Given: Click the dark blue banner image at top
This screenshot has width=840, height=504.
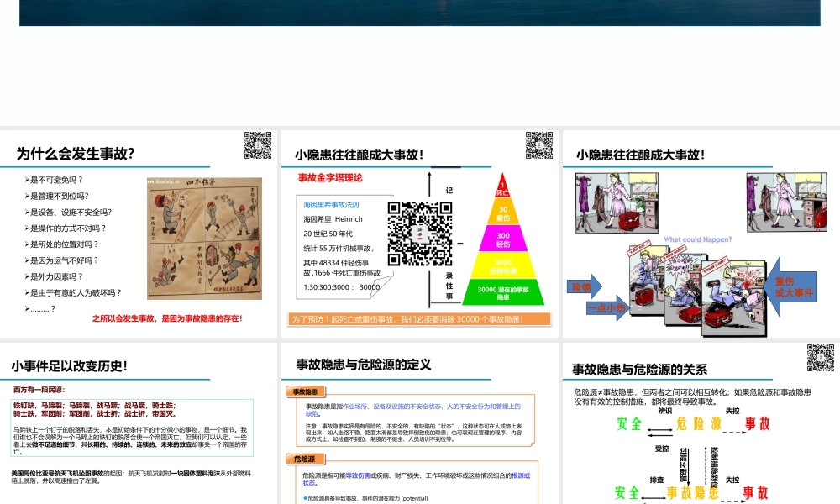Looking at the screenshot, I should click(x=420, y=12).
